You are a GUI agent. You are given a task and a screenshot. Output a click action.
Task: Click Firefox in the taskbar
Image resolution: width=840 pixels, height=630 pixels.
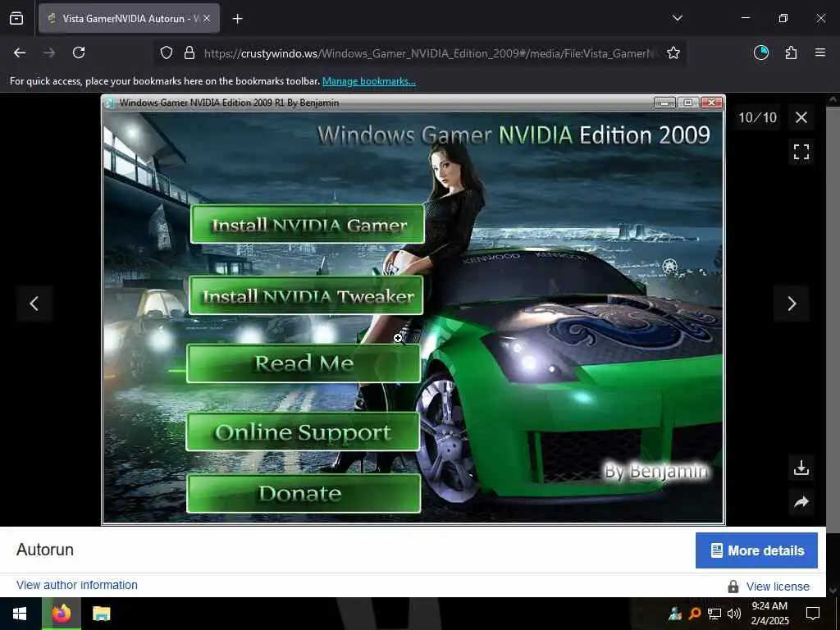point(62,614)
